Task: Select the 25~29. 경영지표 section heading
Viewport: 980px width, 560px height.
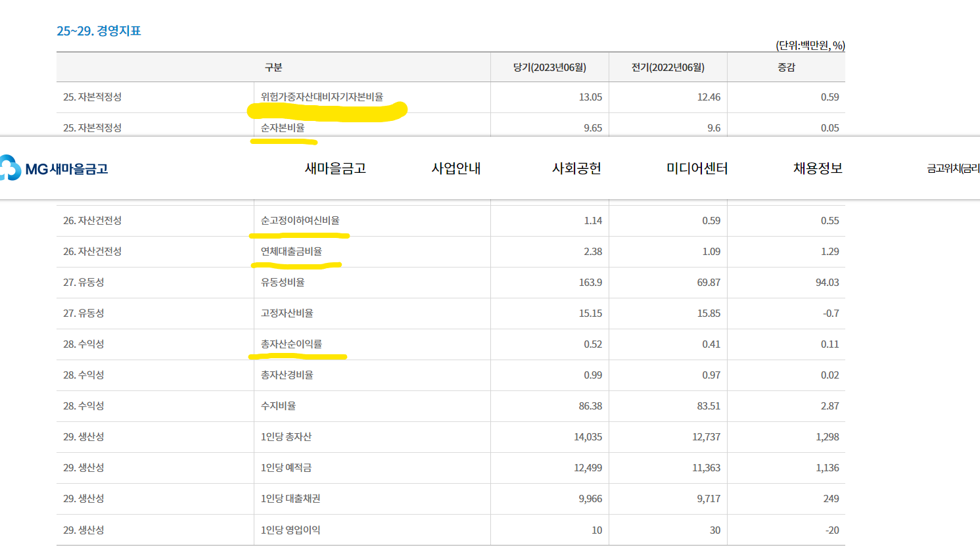Action: (x=100, y=30)
